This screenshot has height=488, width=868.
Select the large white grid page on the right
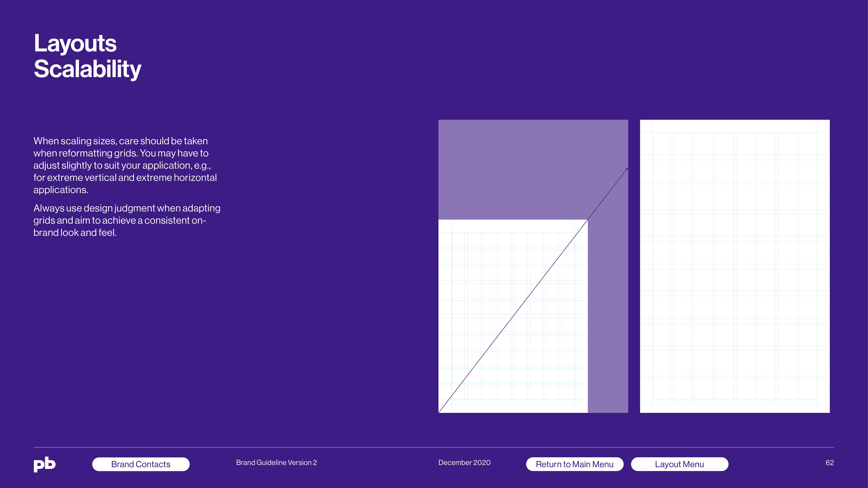click(x=735, y=266)
